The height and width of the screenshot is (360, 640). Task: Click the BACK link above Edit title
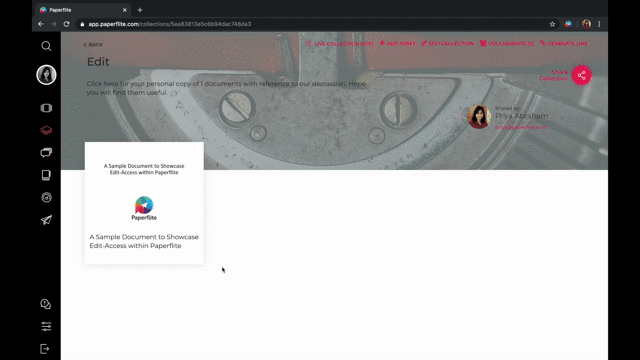pos(93,44)
